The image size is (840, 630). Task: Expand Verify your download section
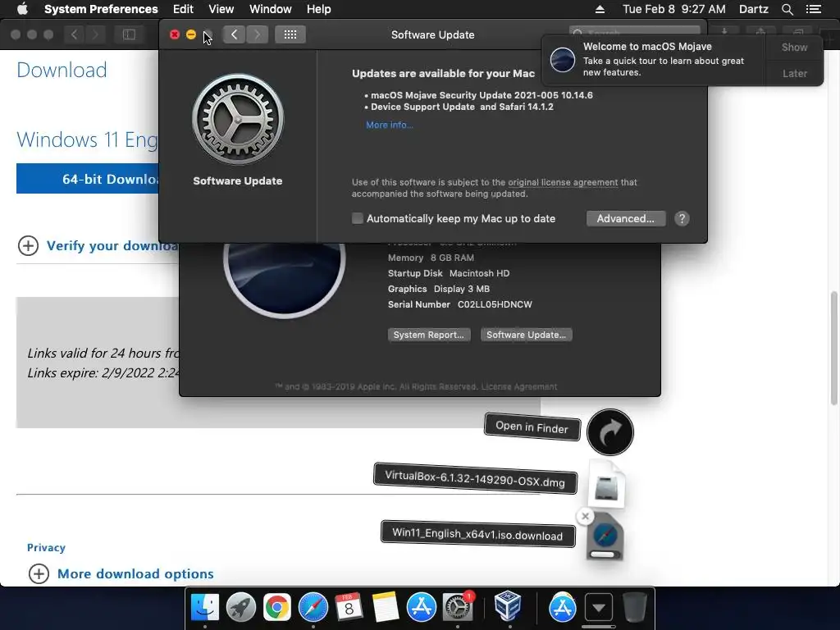[x=29, y=246]
